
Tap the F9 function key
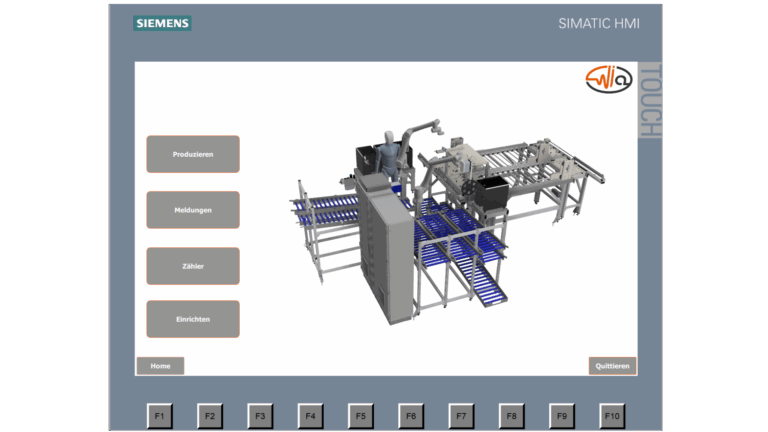pyautogui.click(x=561, y=415)
